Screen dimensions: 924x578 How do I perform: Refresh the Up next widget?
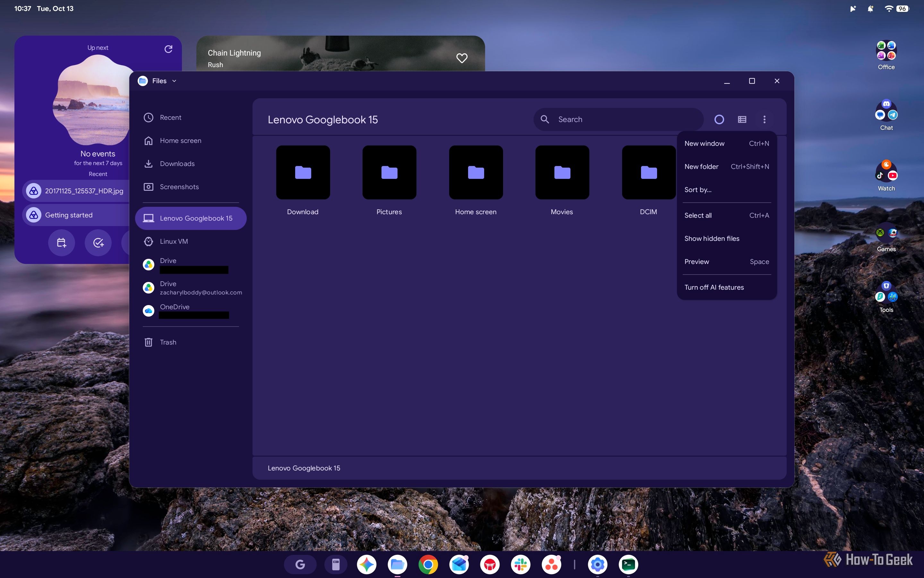pos(168,49)
